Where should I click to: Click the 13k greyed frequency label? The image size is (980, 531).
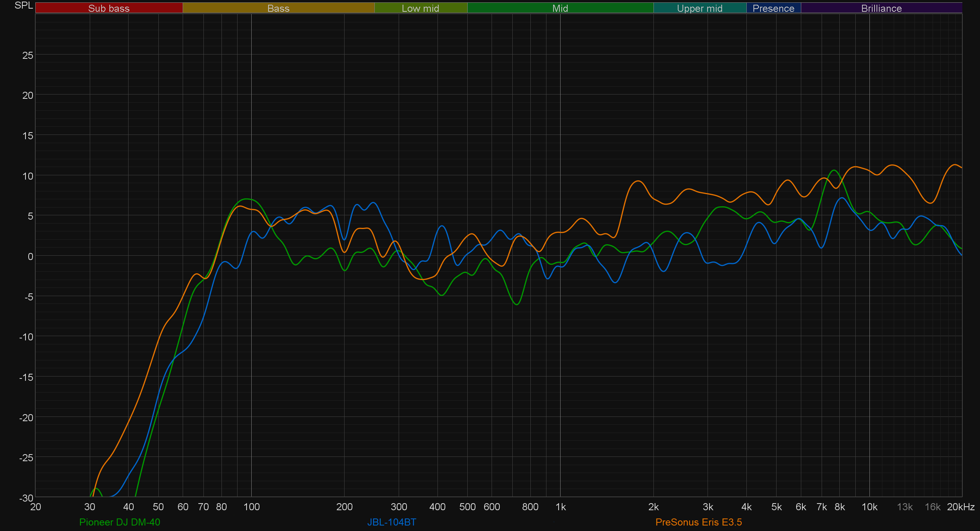click(x=905, y=507)
